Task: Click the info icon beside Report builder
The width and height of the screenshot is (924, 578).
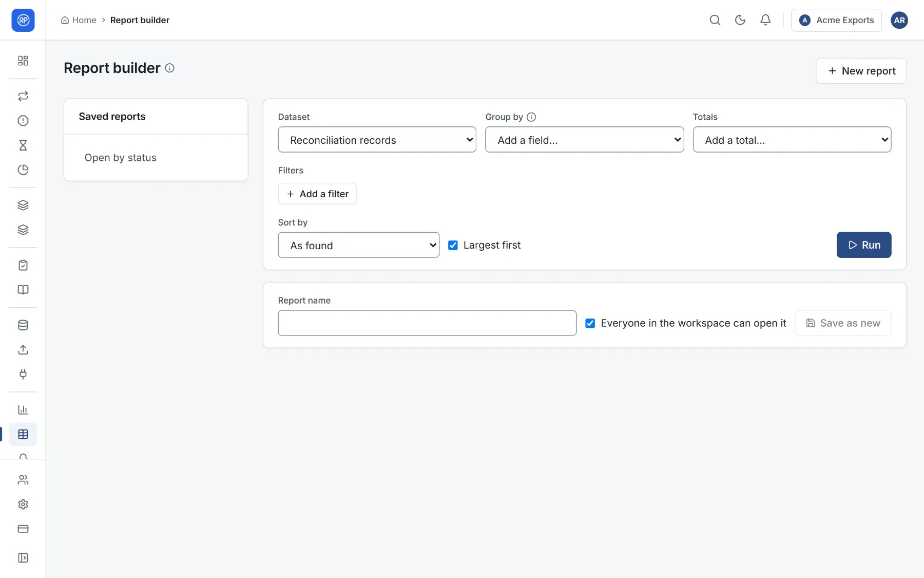Action: click(x=170, y=68)
